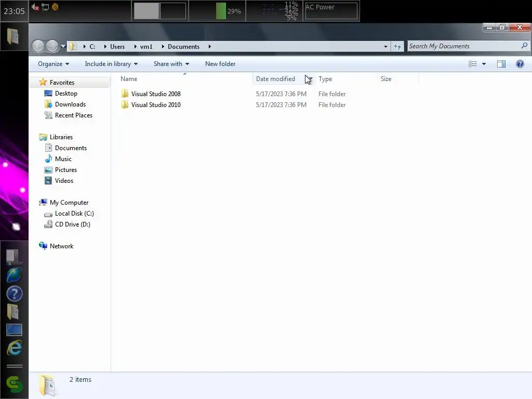Open CD Drive (D:)

pos(73,224)
